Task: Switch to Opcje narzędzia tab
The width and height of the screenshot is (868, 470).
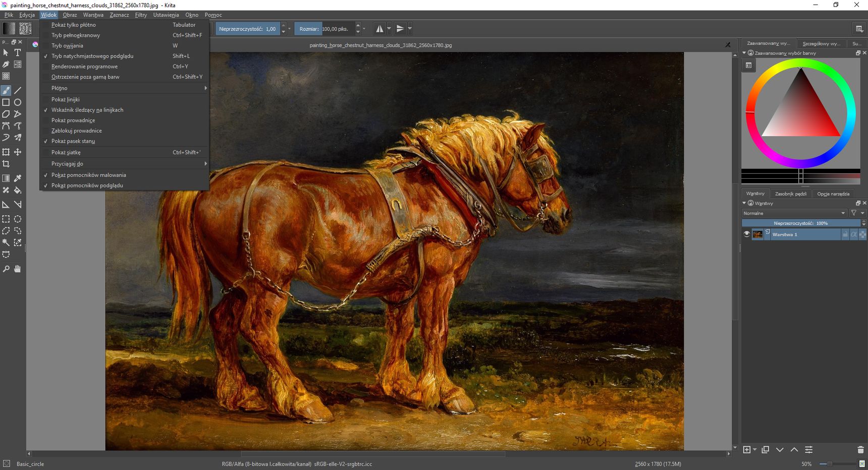Action: pyautogui.click(x=833, y=194)
